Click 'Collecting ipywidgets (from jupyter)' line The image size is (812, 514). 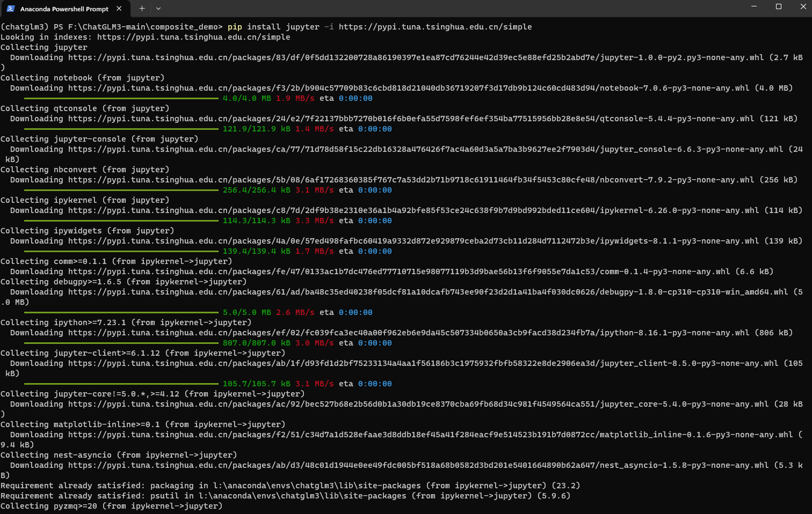(x=87, y=231)
